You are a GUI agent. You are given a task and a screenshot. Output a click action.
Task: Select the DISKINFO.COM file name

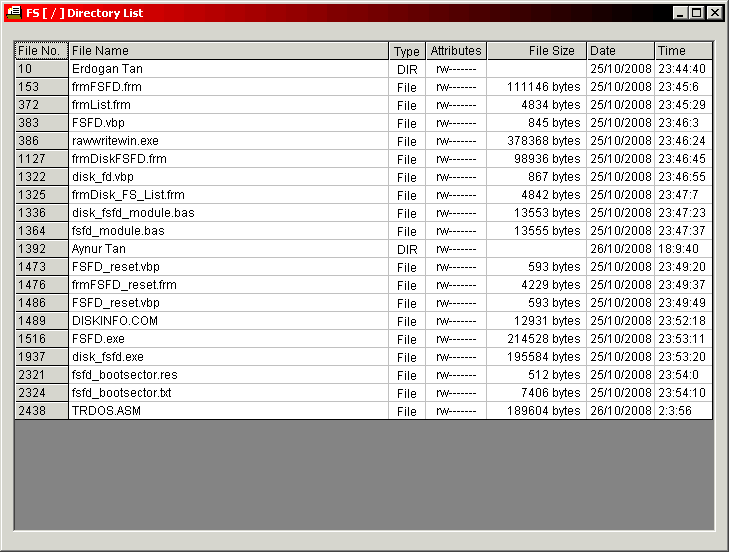(x=115, y=321)
